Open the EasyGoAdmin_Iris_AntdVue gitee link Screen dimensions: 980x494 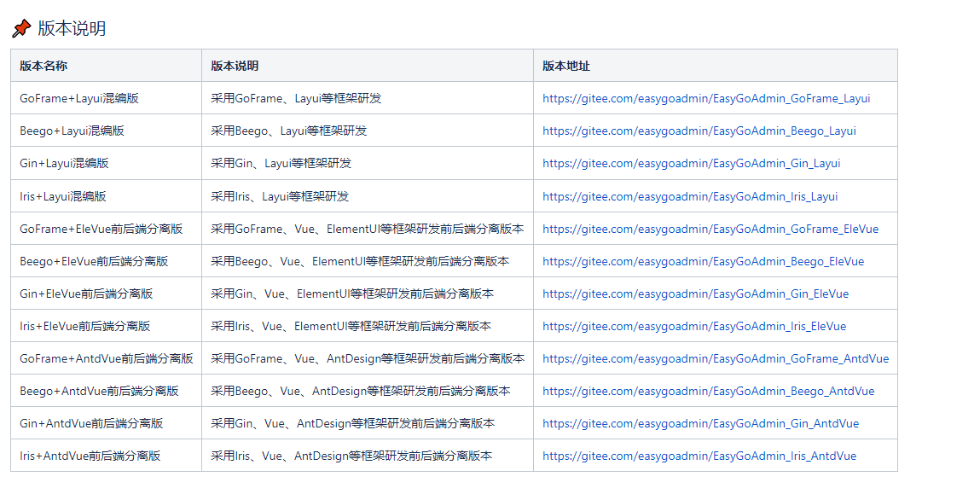pyautogui.click(x=699, y=456)
